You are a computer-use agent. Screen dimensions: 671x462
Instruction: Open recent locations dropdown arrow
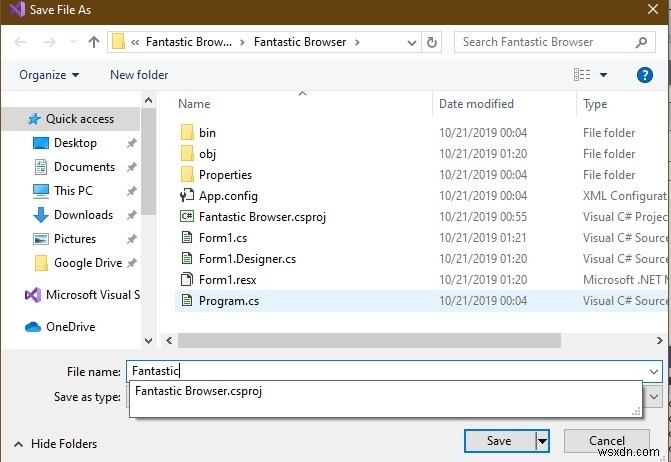[x=73, y=42]
